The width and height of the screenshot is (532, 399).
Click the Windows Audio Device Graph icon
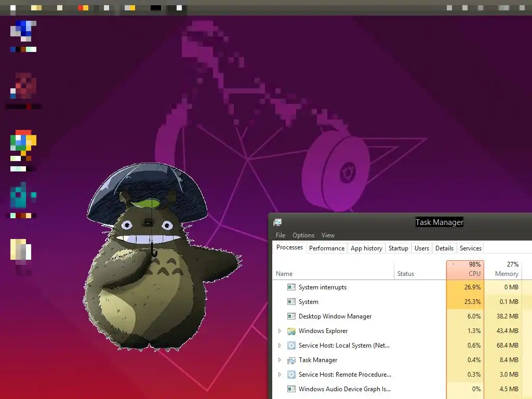[x=291, y=389]
